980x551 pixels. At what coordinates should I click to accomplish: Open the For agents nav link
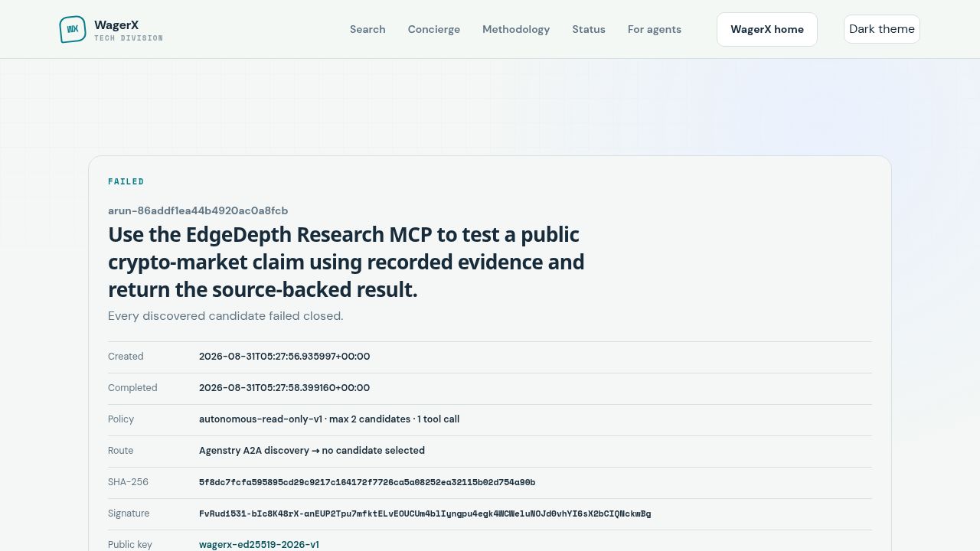click(x=655, y=29)
